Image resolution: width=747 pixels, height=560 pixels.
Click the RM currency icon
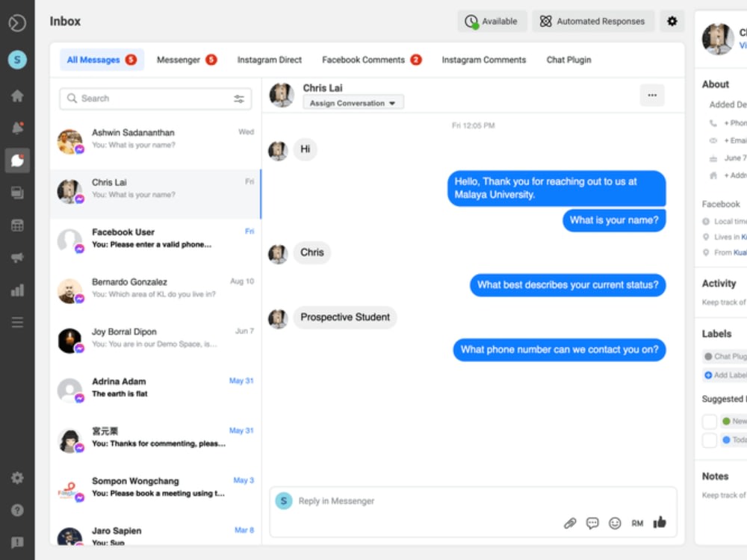[x=637, y=523]
